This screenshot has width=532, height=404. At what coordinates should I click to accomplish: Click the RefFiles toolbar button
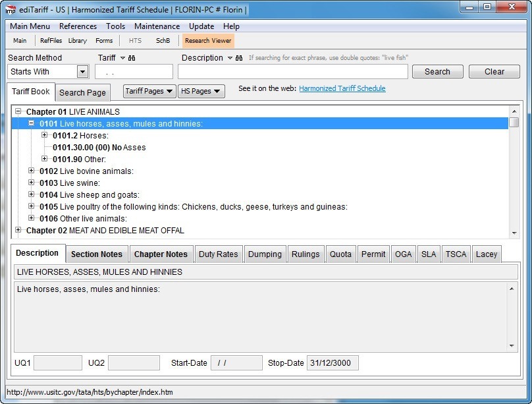[51, 40]
